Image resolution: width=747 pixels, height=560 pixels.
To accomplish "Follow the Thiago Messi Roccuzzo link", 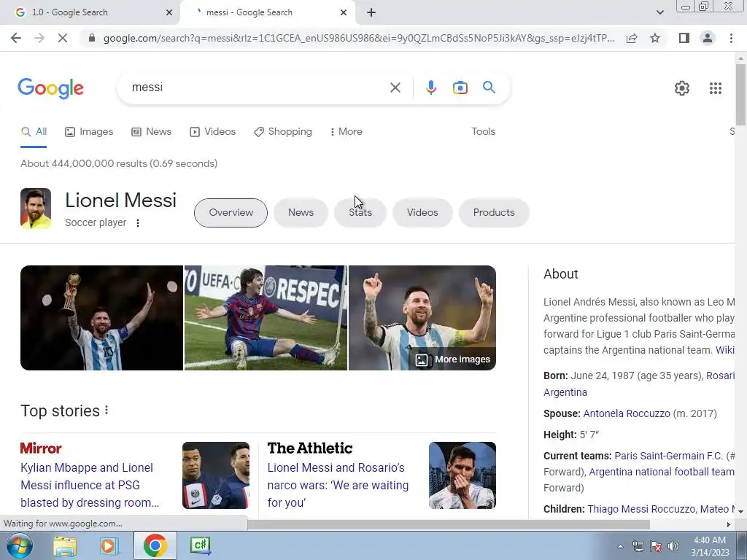I will (x=641, y=509).
